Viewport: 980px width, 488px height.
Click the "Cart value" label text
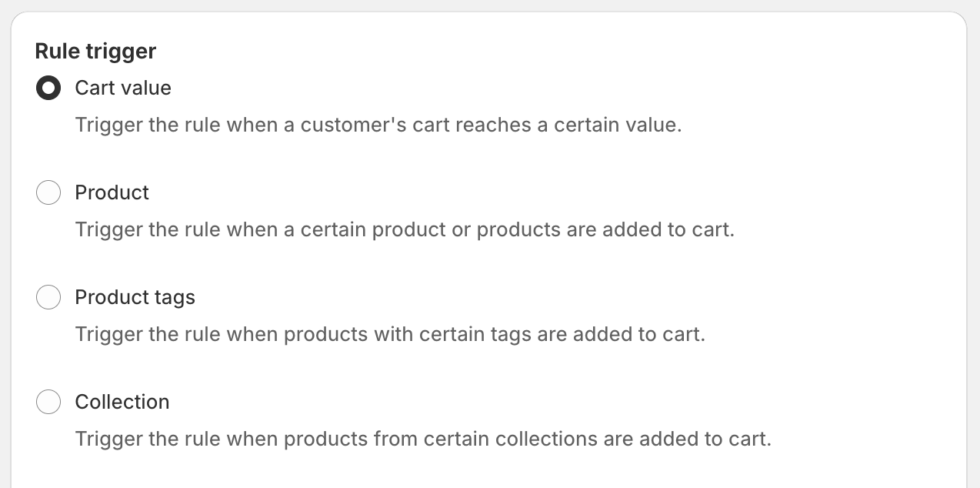[123, 89]
